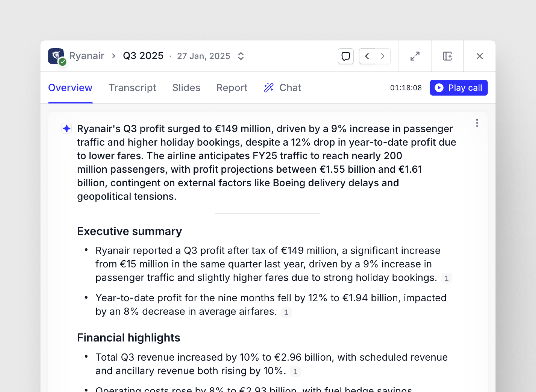Open the Report tab

click(x=232, y=88)
